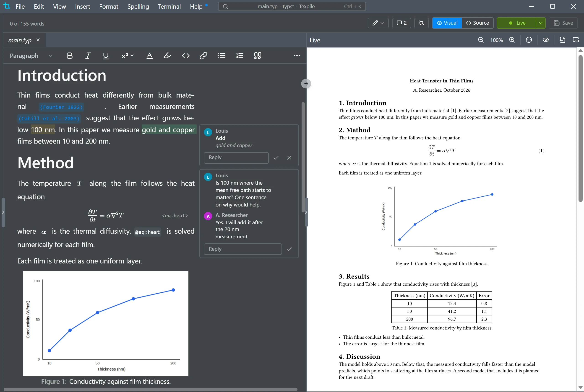Insert a block quote
This screenshot has width=584, height=392.
tap(258, 56)
